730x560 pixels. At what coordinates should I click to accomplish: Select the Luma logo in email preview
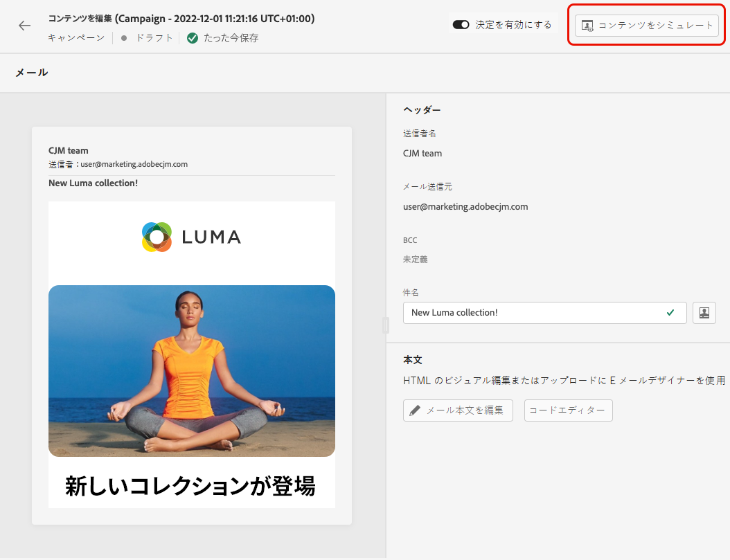pyautogui.click(x=191, y=237)
